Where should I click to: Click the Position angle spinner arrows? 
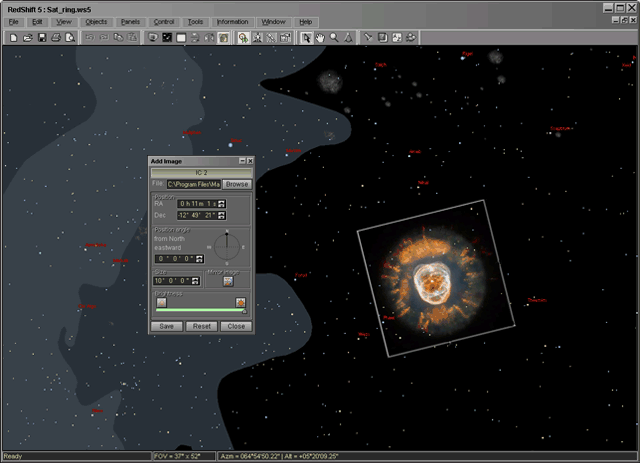tap(197, 258)
